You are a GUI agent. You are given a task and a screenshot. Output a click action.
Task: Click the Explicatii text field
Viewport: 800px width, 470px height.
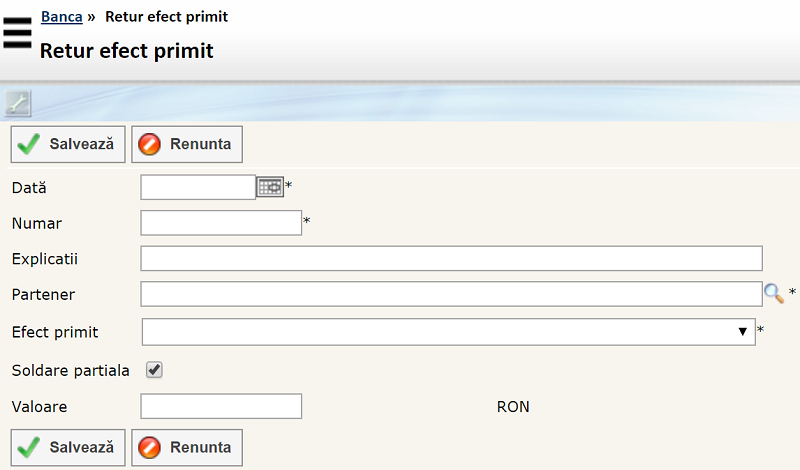click(x=451, y=258)
